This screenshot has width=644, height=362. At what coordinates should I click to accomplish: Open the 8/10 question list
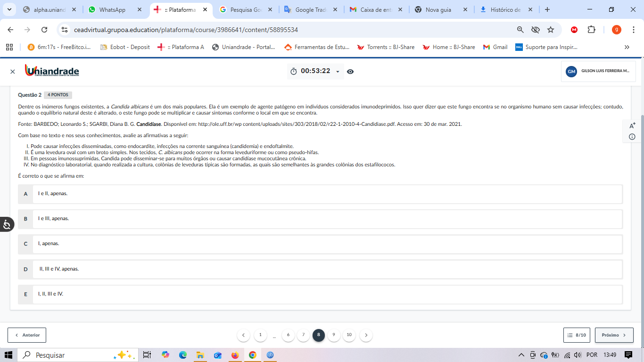(577, 335)
